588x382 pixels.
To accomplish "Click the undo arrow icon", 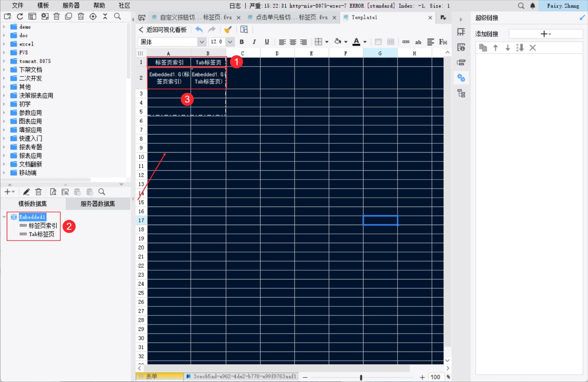I will [199, 29].
